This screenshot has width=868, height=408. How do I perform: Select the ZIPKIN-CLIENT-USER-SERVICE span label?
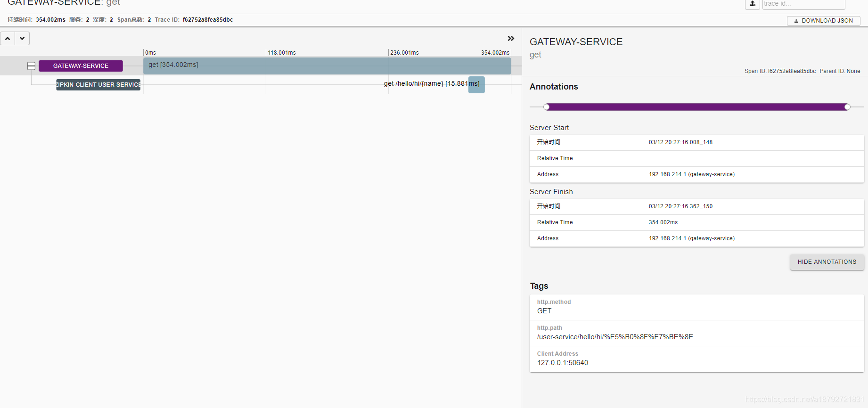click(98, 85)
